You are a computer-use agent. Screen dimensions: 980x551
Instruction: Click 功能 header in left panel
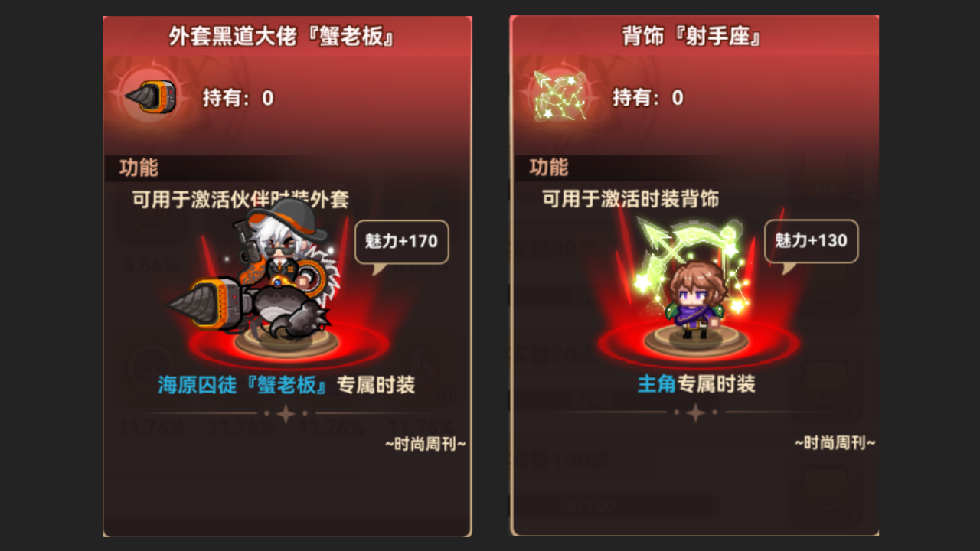click(139, 168)
